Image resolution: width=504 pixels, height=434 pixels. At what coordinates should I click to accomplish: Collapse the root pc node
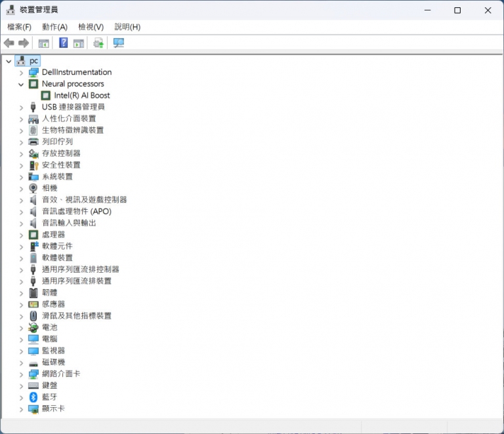pyautogui.click(x=9, y=61)
